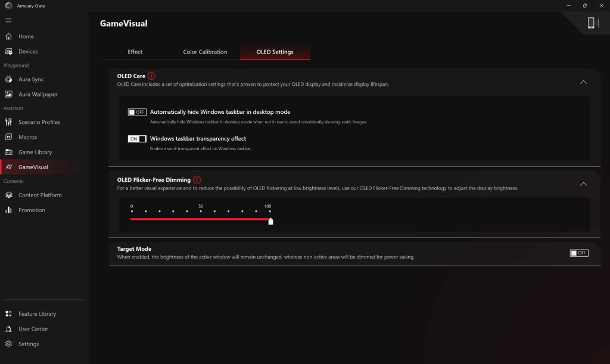
Task: Click the Settings gear icon
Action: coord(8,344)
